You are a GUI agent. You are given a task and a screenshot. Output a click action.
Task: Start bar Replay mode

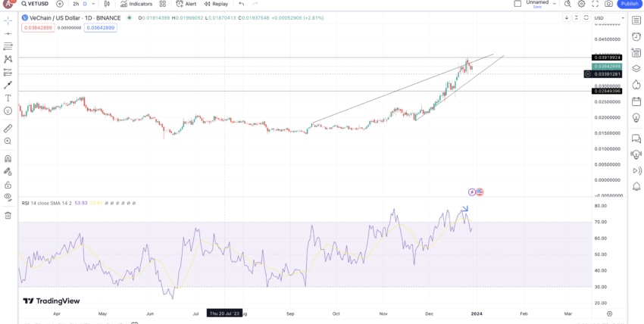[216, 4]
